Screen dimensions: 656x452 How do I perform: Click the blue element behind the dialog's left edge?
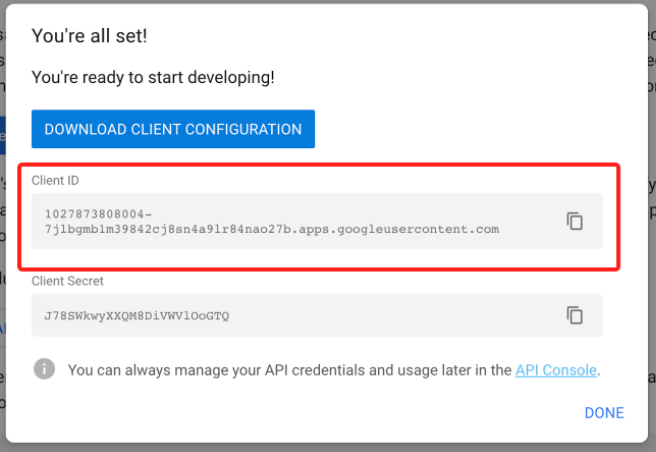3,136
